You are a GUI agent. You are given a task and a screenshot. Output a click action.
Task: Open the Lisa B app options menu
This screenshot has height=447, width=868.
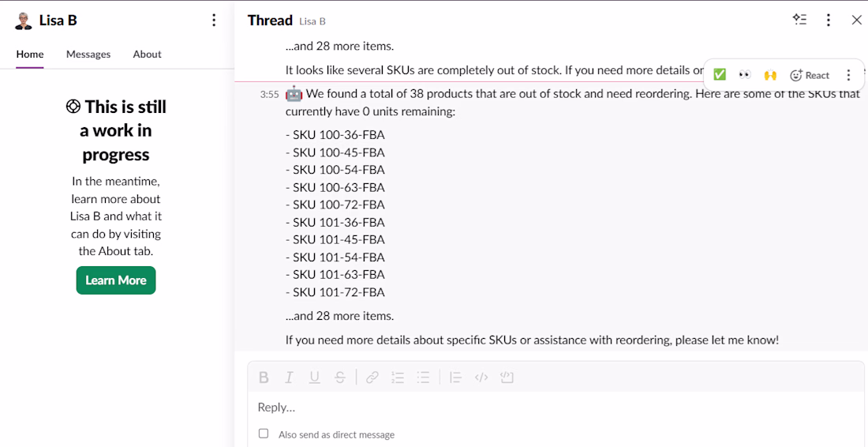(x=214, y=21)
